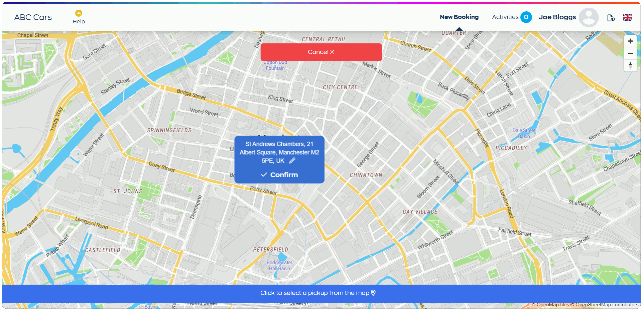Select the New Booking tab

pyautogui.click(x=459, y=17)
